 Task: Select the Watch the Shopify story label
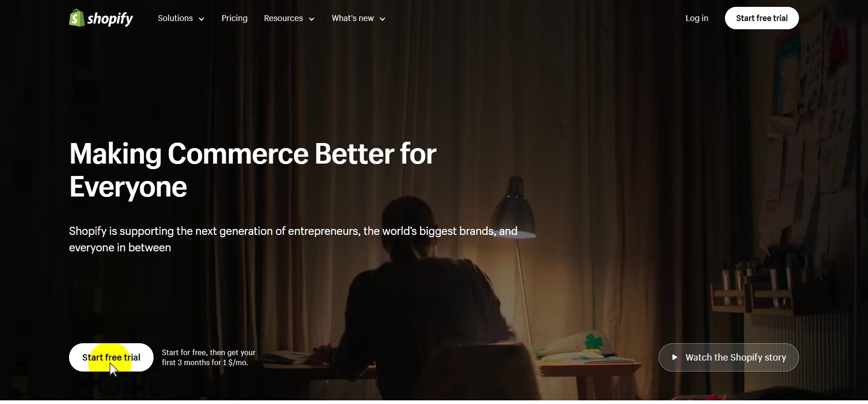(735, 357)
